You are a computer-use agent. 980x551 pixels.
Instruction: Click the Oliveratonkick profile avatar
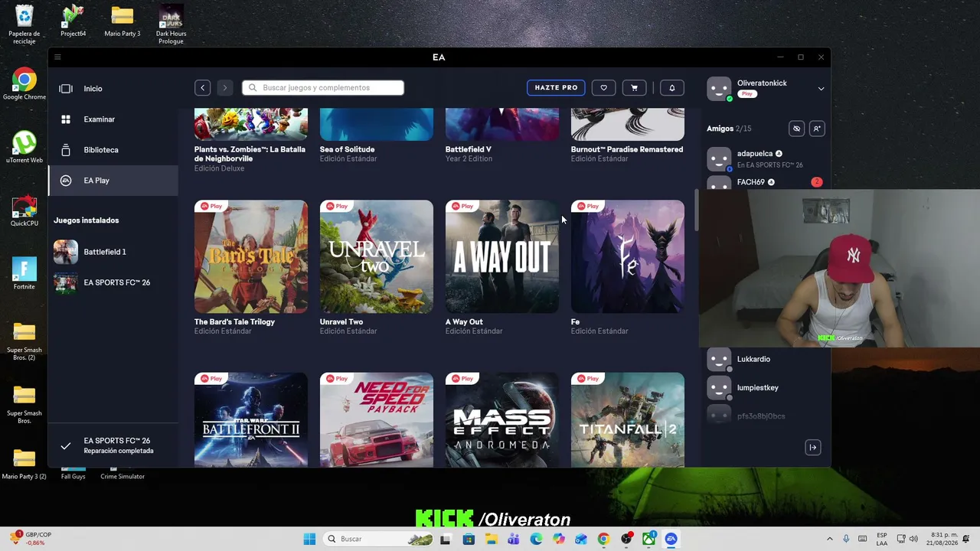pyautogui.click(x=719, y=89)
